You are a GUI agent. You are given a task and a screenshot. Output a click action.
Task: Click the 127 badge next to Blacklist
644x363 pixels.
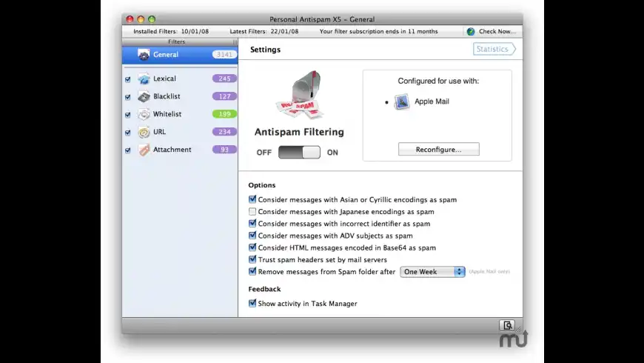(224, 96)
